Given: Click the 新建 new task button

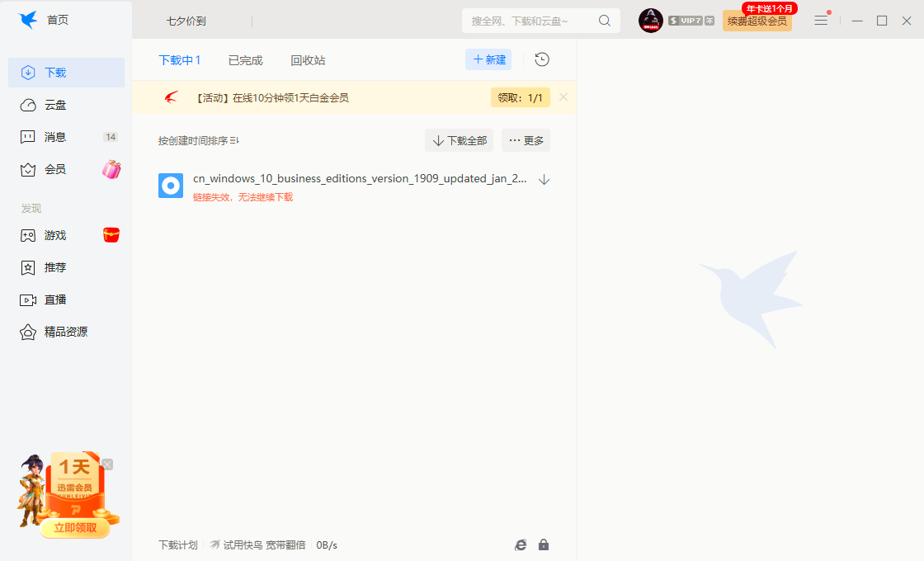Looking at the screenshot, I should click(488, 59).
